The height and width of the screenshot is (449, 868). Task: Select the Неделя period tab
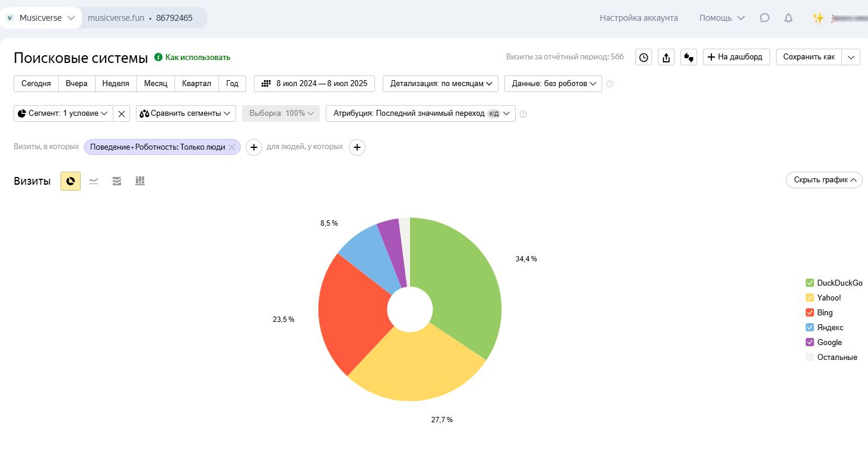pyautogui.click(x=116, y=84)
